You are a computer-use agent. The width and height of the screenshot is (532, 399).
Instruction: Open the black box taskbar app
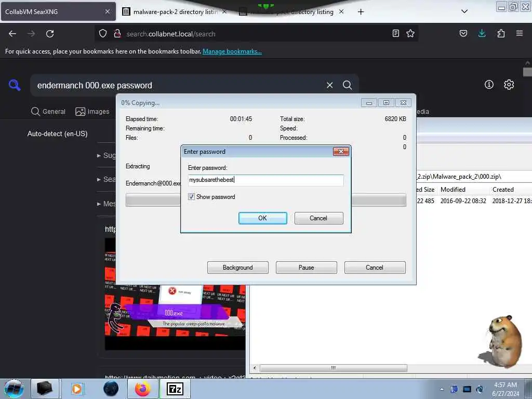[45, 389]
